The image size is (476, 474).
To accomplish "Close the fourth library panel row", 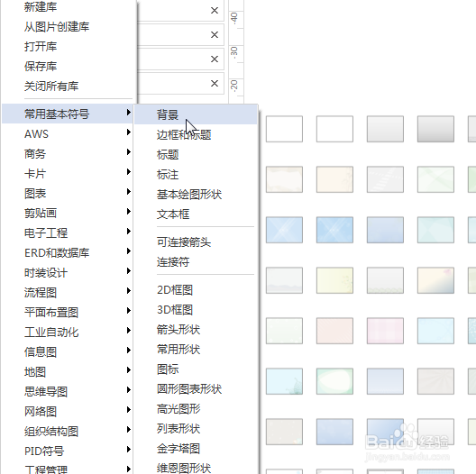I will tap(215, 83).
